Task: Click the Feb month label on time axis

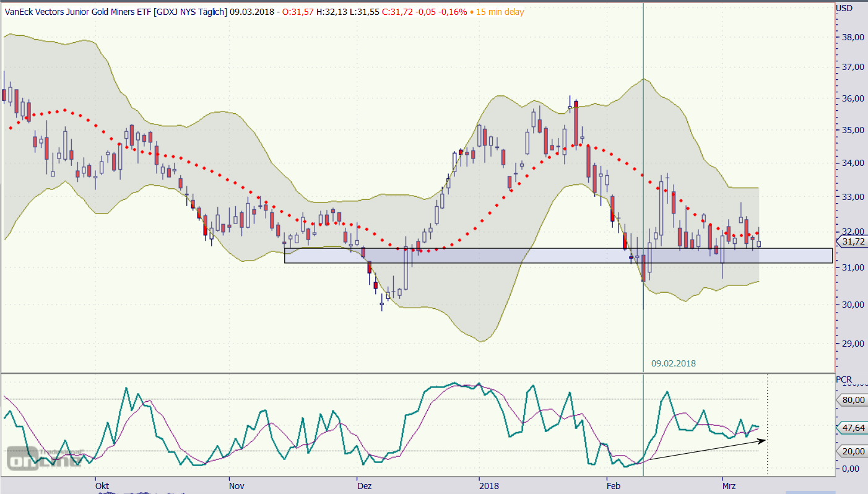Action: (614, 486)
